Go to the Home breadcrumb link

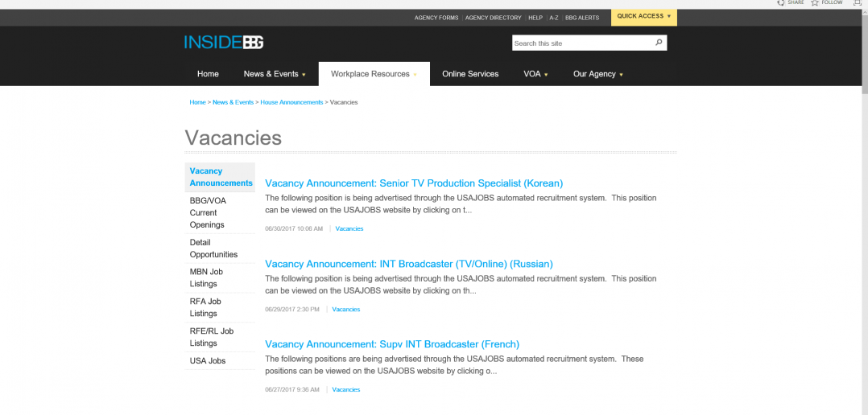pyautogui.click(x=197, y=102)
